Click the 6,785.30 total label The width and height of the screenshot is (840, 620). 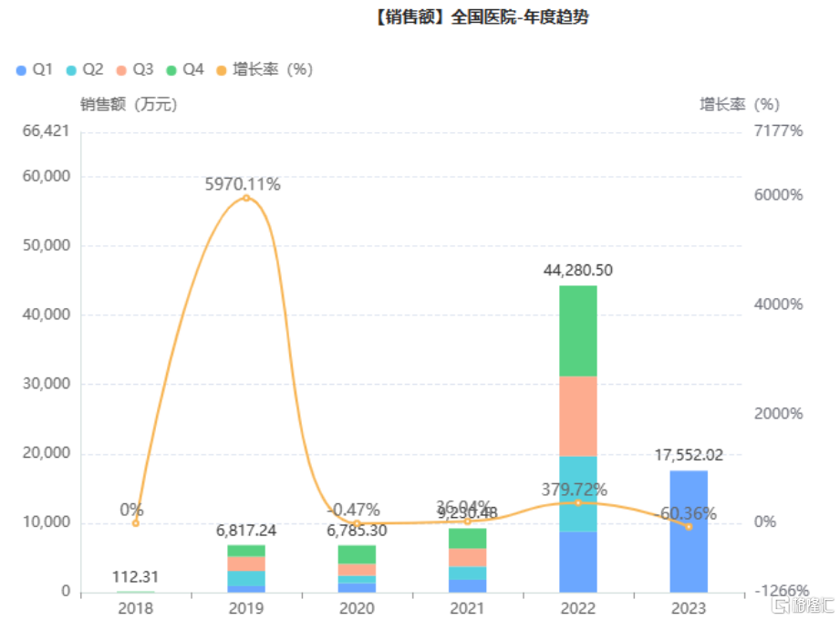click(357, 531)
